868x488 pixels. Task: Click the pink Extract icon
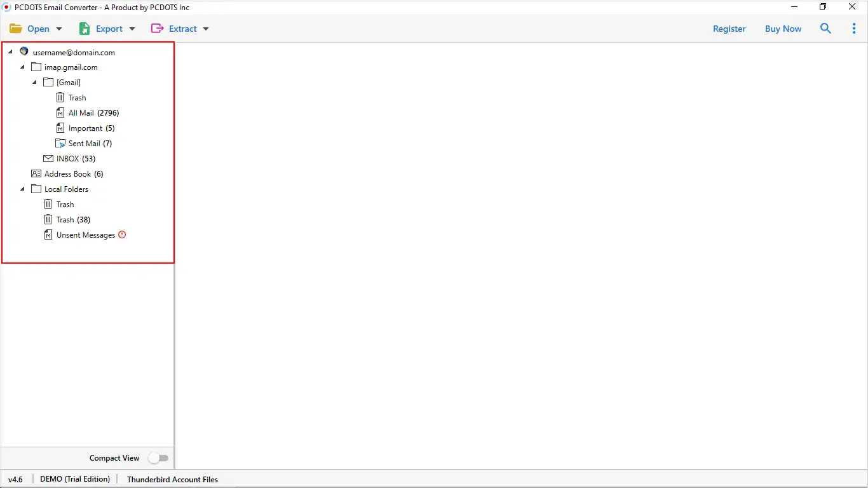(157, 29)
